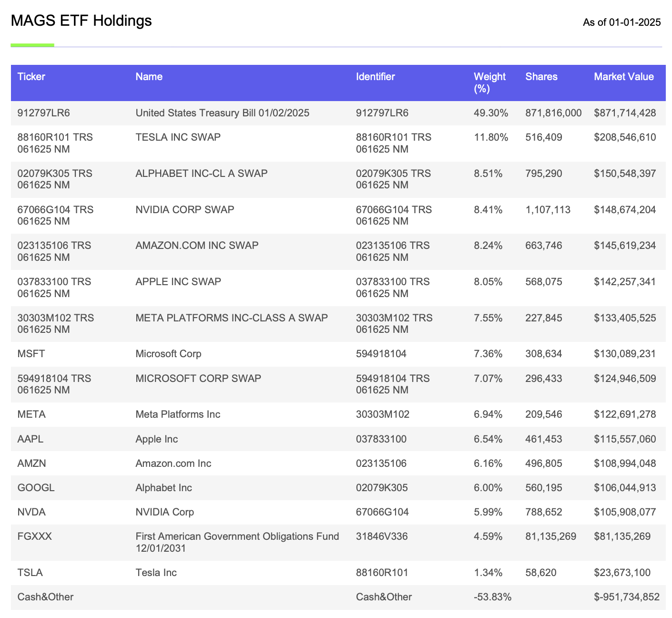Click the Shares column header
This screenshot has height=618, width=672.
(x=541, y=77)
